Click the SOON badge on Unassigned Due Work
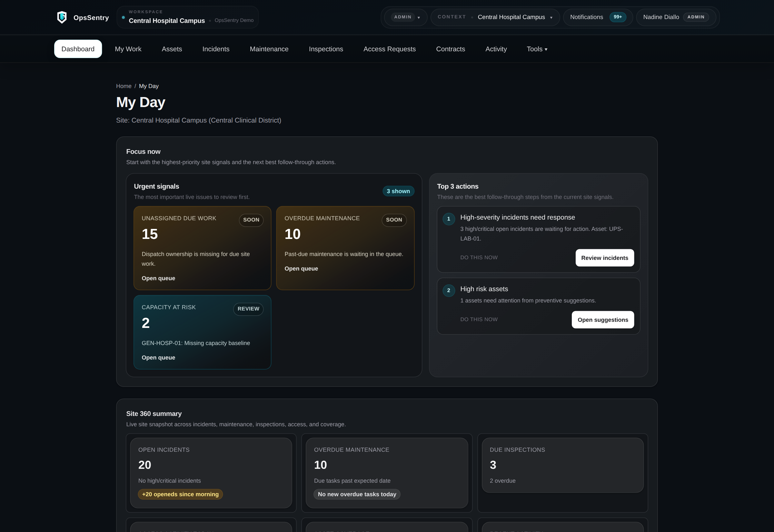774x532 pixels. tap(251, 220)
